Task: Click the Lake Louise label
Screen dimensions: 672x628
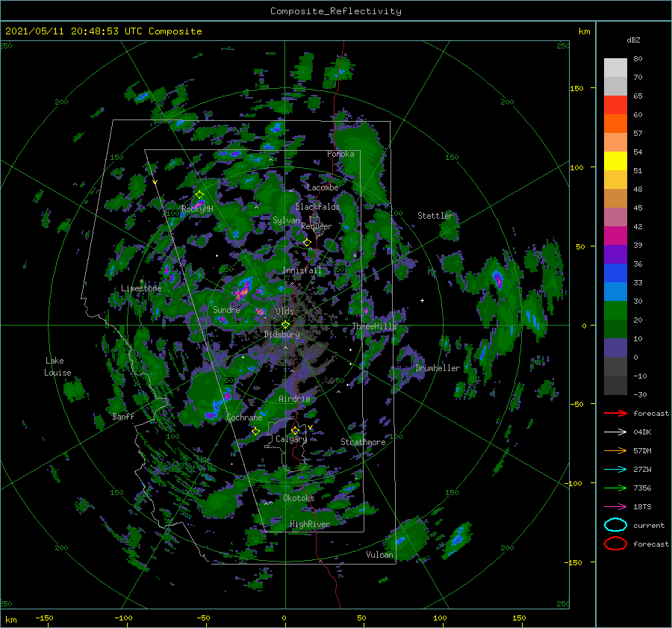Action: point(57,367)
